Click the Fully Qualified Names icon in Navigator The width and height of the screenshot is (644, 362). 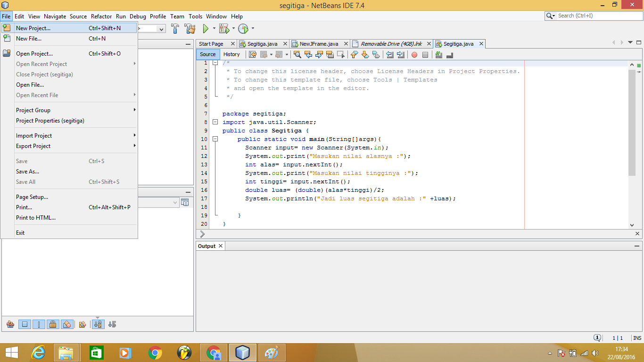[x=83, y=324]
